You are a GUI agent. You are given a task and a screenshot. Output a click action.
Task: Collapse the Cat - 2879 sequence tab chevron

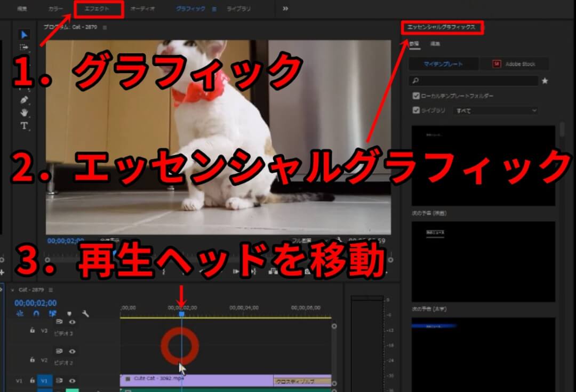click(12, 290)
